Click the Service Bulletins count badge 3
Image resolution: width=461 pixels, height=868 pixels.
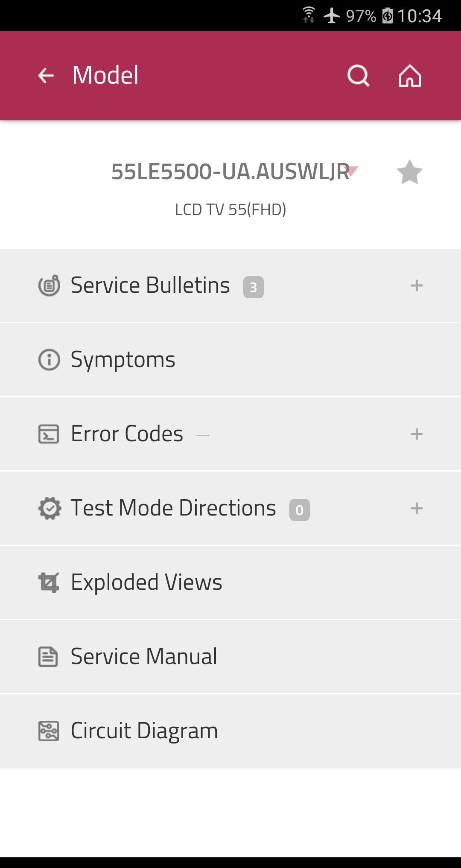click(254, 287)
